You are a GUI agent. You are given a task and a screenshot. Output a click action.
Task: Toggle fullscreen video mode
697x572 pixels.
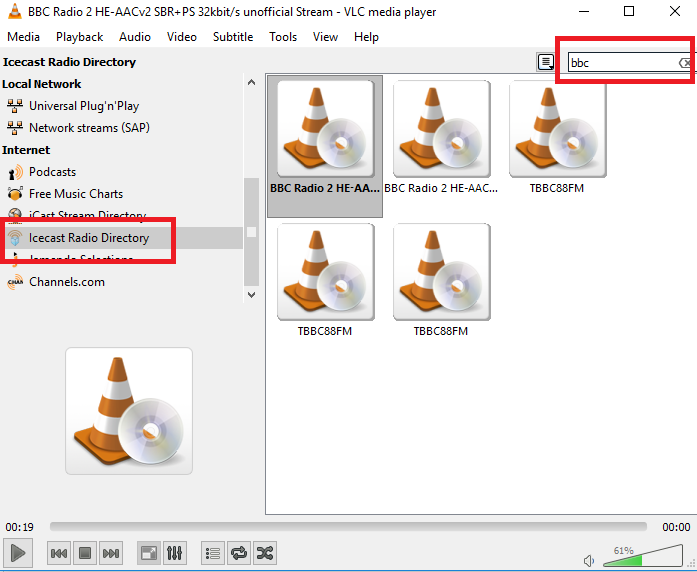(x=148, y=553)
